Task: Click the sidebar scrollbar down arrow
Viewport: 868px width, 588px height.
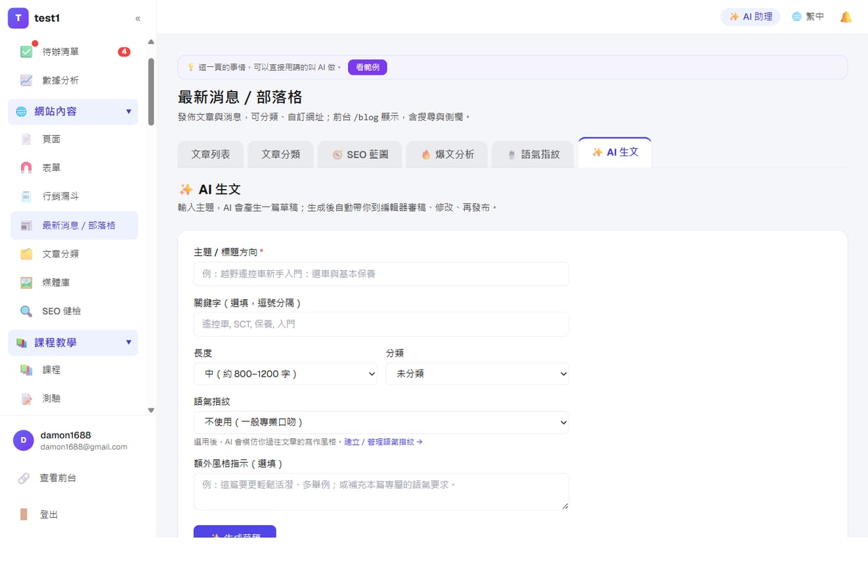Action: [151, 410]
